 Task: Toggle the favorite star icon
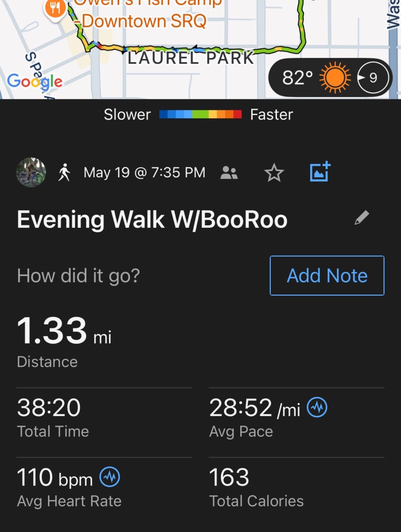pos(274,173)
